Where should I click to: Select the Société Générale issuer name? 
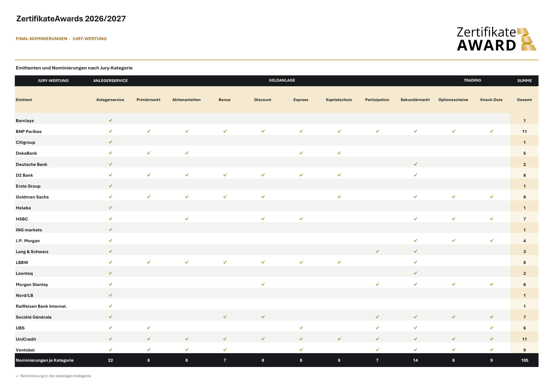(x=34, y=317)
